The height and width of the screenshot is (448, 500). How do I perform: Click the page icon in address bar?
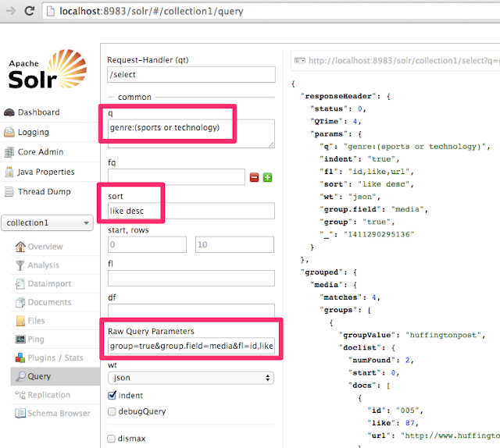point(50,12)
